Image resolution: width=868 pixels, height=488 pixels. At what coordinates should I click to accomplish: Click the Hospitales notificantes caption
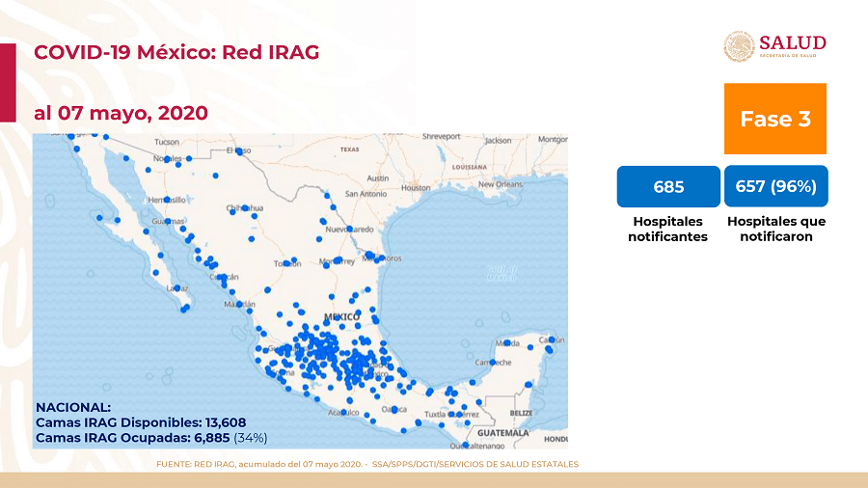click(x=668, y=229)
